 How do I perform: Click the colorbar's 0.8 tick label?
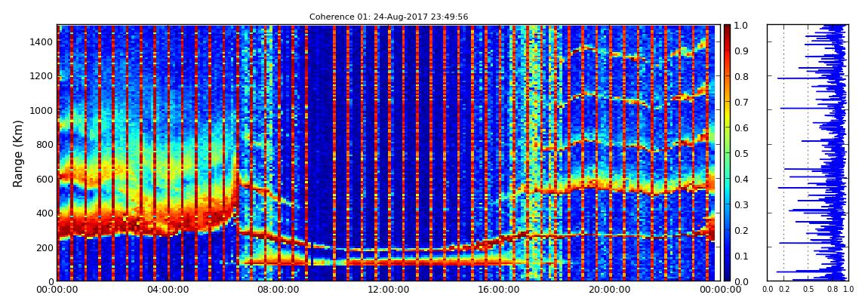[743, 77]
